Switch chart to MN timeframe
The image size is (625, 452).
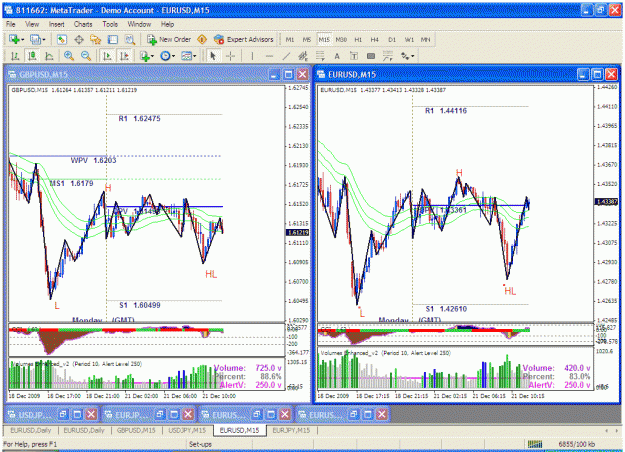(x=425, y=39)
